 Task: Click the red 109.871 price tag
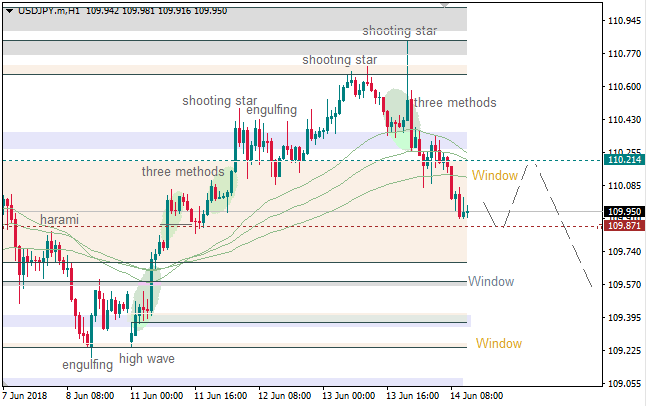(x=624, y=226)
